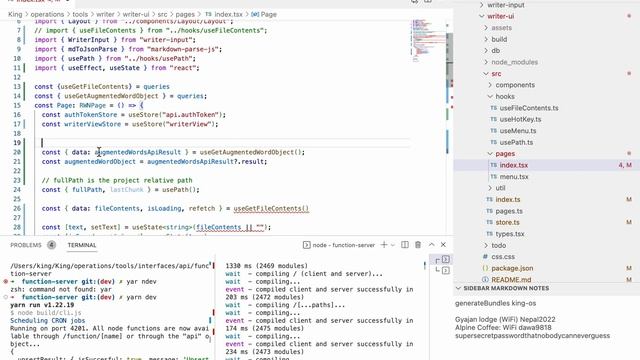The image size is (640, 360).
Task: Open menu.tsx file
Action: pyautogui.click(x=513, y=177)
